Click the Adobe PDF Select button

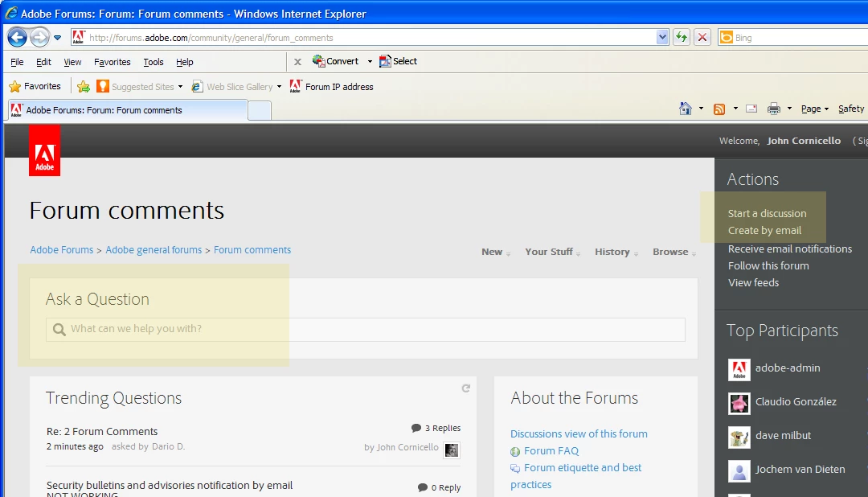[398, 61]
